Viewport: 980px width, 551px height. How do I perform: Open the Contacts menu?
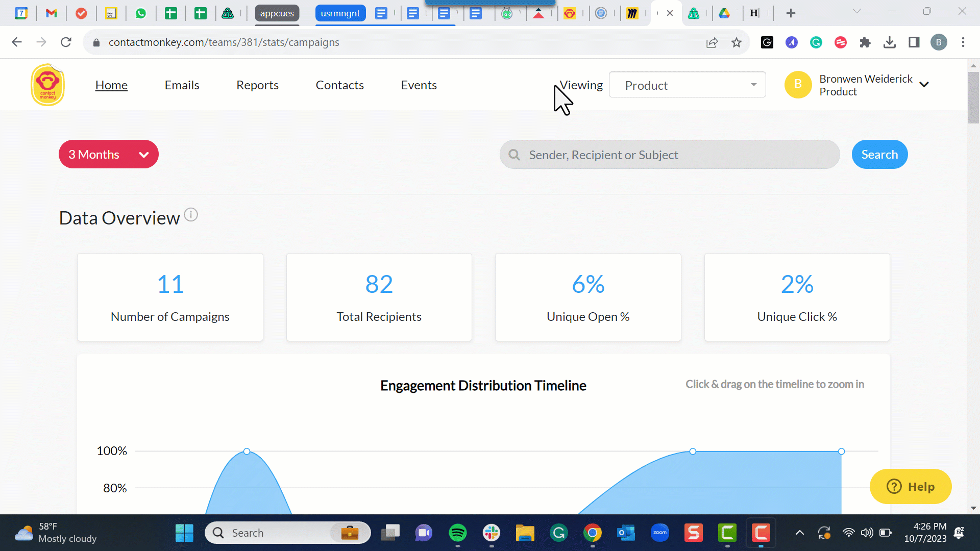[x=339, y=85]
